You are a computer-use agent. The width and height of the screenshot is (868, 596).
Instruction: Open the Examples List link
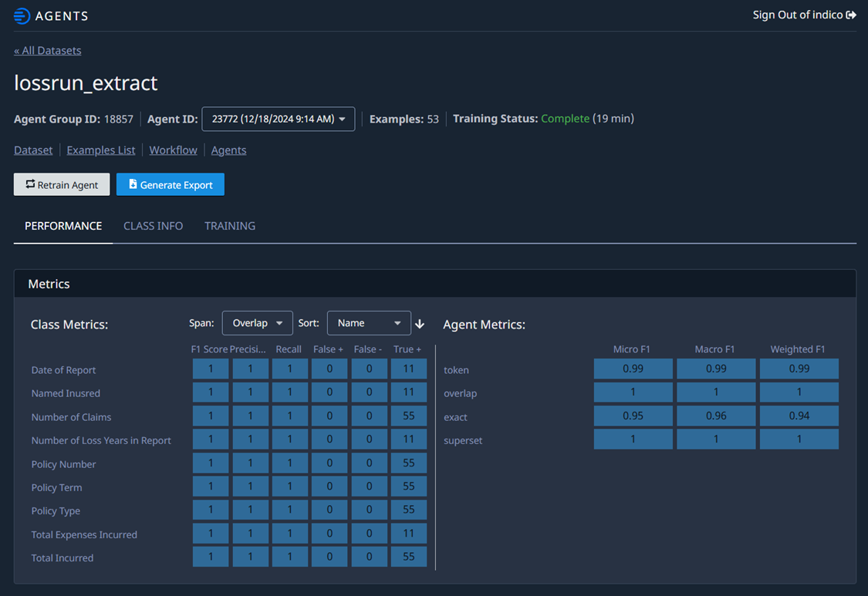101,150
